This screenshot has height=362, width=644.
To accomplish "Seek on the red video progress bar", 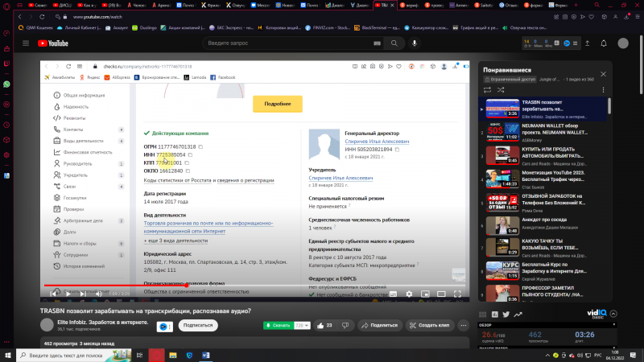I will pyautogui.click(x=254, y=286).
